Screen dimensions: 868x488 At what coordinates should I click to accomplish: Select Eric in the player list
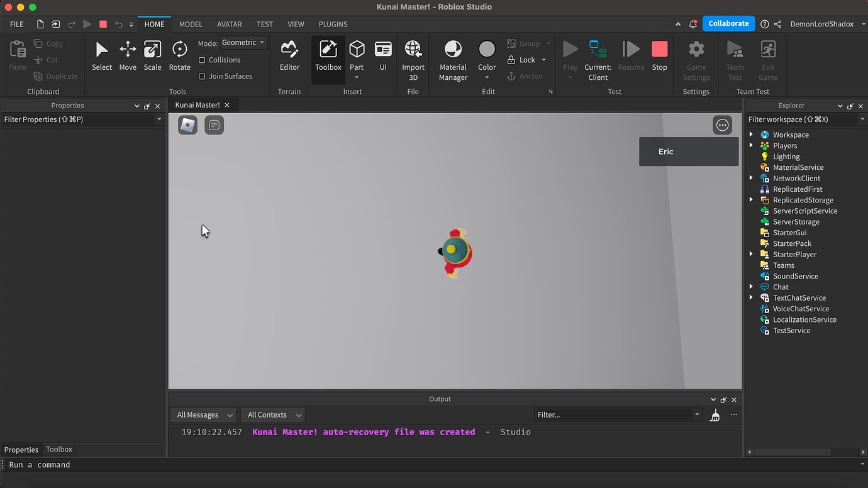689,152
